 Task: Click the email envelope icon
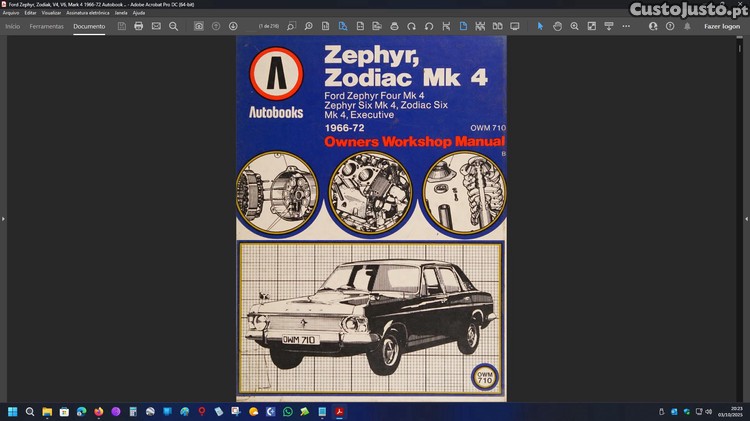click(156, 26)
